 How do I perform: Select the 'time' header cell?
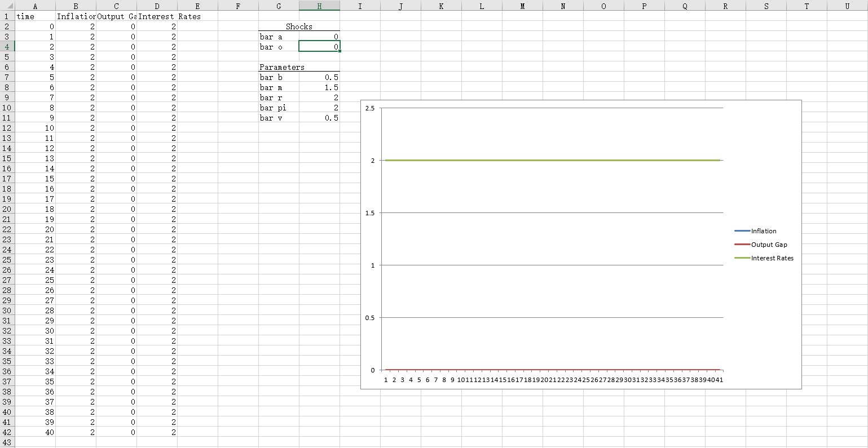35,16
